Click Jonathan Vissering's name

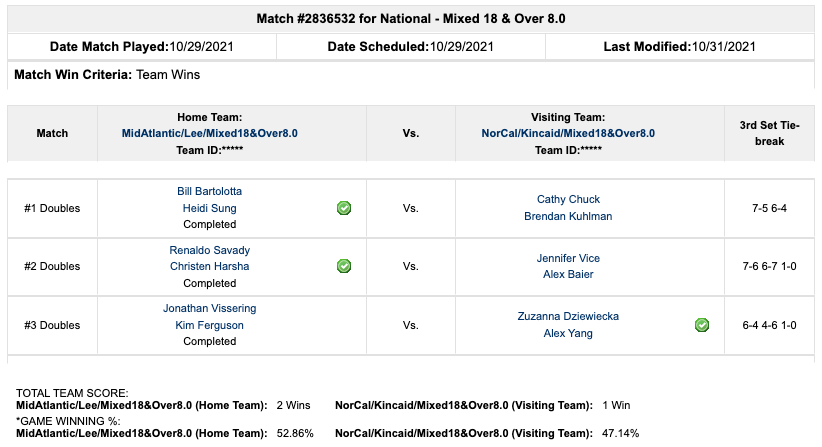pos(210,308)
